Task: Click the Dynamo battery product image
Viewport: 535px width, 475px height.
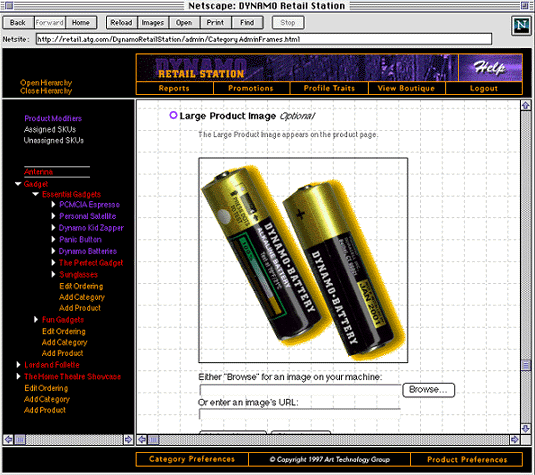Action: click(x=303, y=260)
